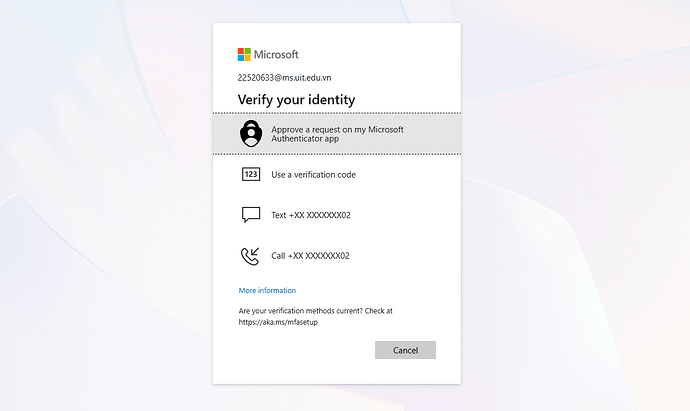Cancel the identity verification
This screenshot has width=690, height=411.
coord(405,350)
